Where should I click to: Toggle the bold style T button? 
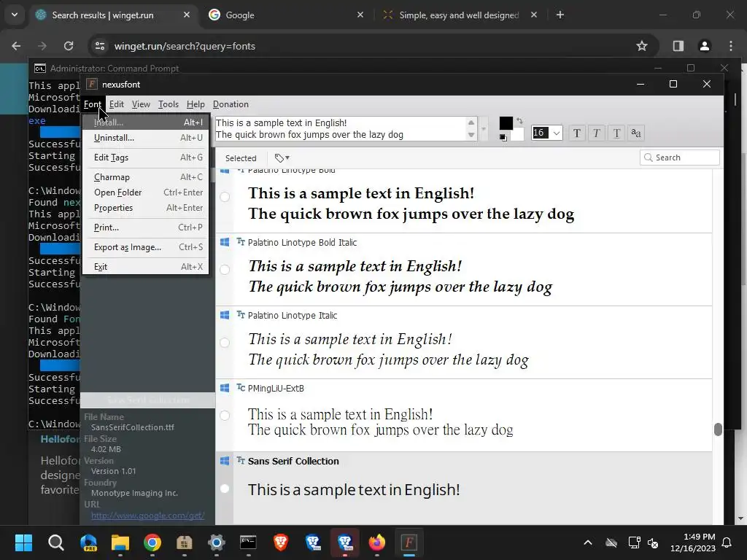pos(576,133)
